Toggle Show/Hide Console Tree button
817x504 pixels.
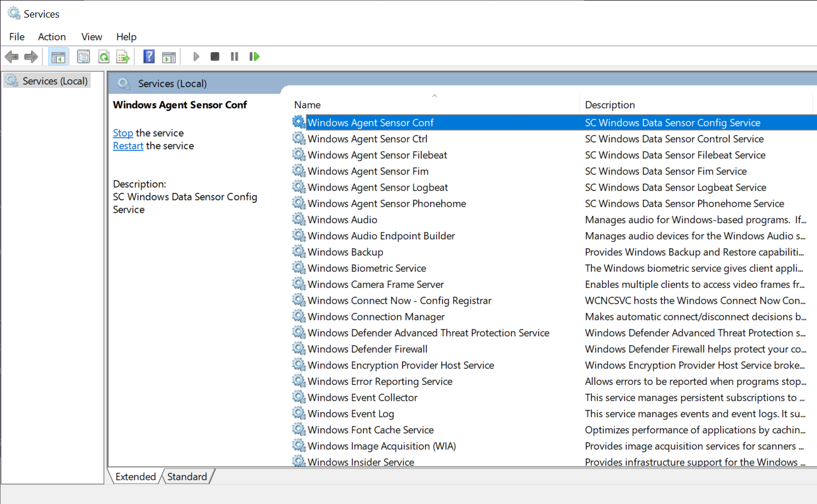coord(58,57)
